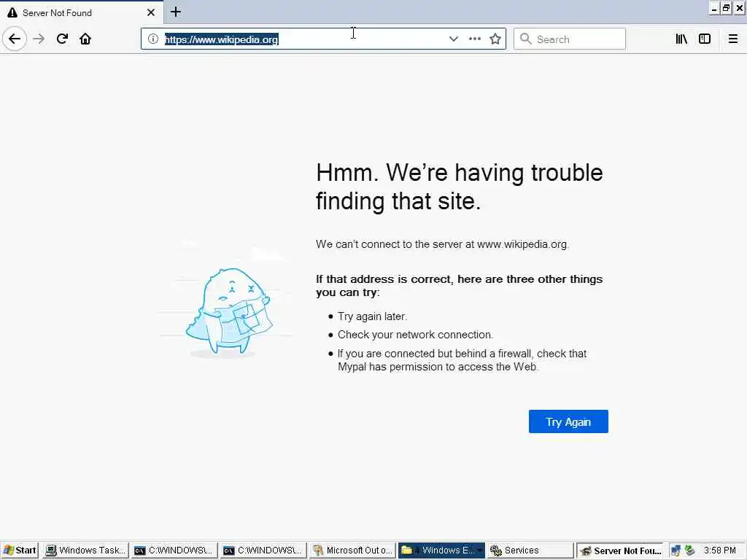This screenshot has height=560, width=747.
Task: Click the lost dinosaur illustration
Action: tap(229, 312)
